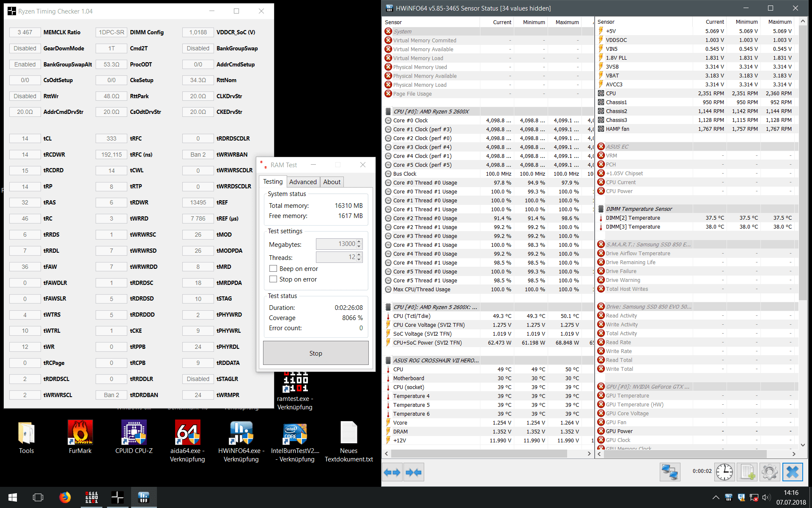
Task: Open the About tab in RAM Test
Action: [x=332, y=182]
